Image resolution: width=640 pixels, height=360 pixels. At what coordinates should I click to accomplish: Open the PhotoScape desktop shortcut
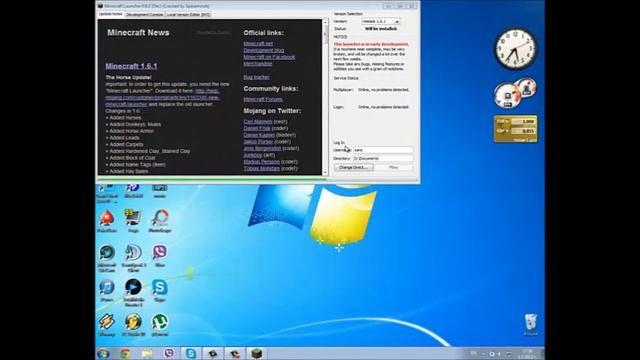pos(160,218)
